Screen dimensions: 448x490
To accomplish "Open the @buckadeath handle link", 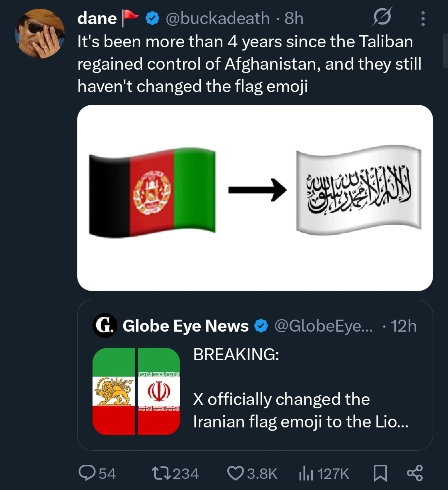I will [217, 18].
